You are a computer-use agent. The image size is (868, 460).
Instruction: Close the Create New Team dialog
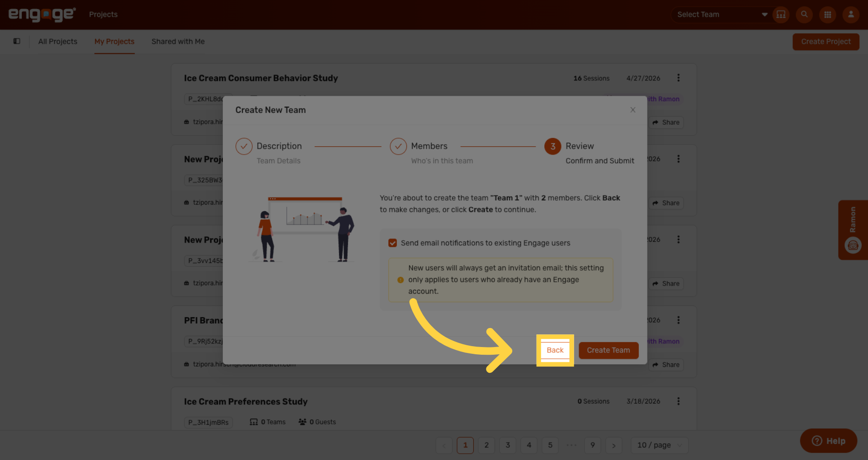[633, 110]
